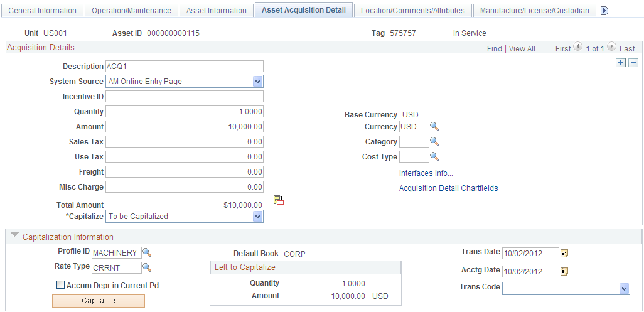Image resolution: width=644 pixels, height=312 pixels.
Task: Click the Find link
Action: click(x=495, y=48)
